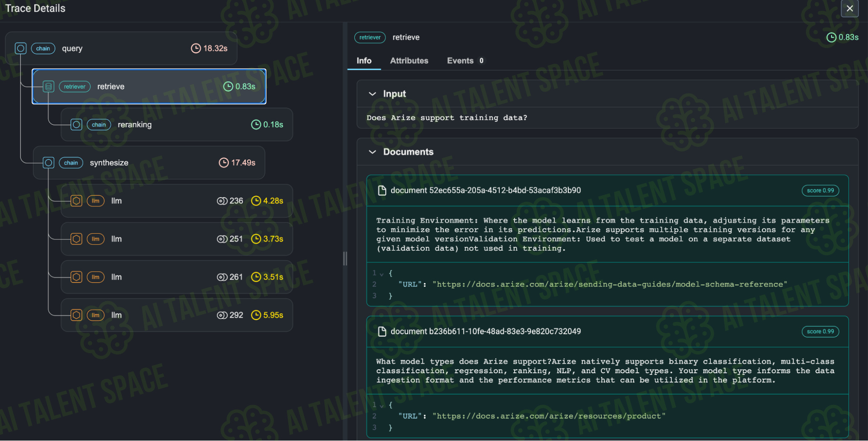Click the hexagon icon of the 3.73s llm span
Screen dimensions: 868x441
[76, 239]
